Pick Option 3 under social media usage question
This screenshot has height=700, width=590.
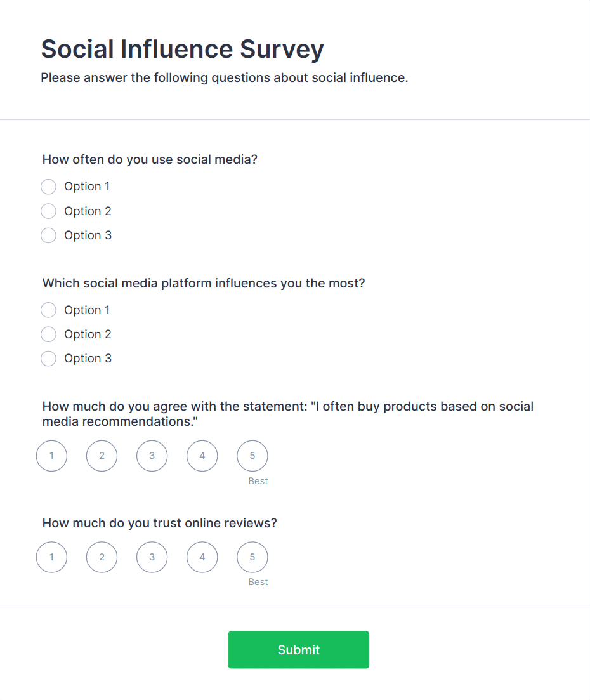(49, 235)
